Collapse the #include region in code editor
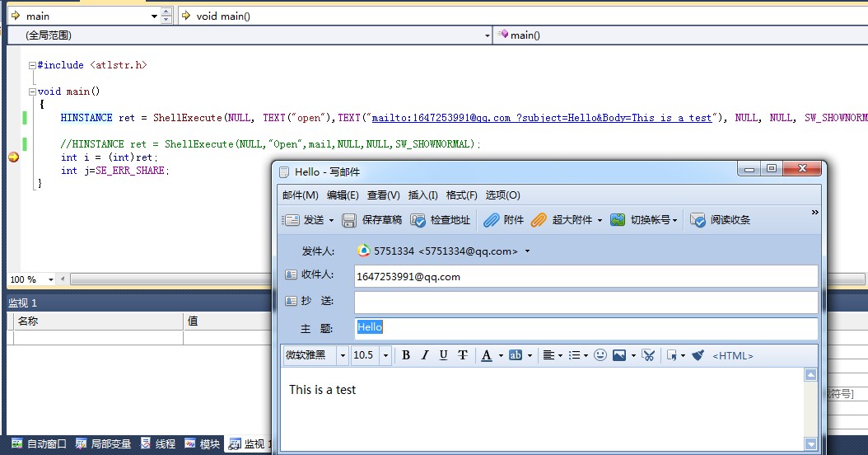Viewport: 868px width, 455px height. [32, 65]
